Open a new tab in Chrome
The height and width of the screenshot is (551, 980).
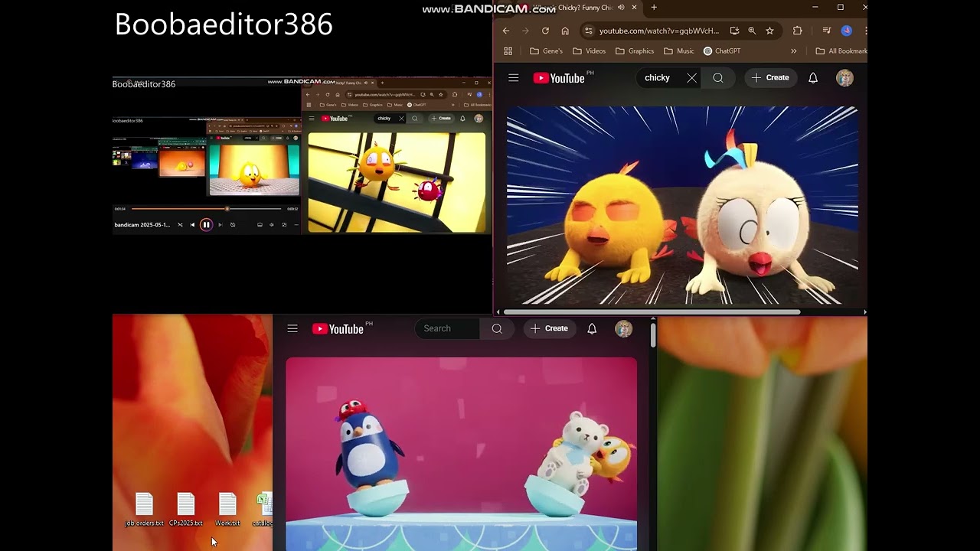[654, 8]
